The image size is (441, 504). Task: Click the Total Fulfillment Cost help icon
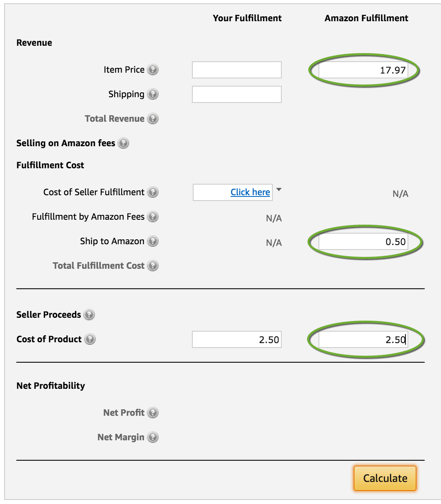pyautogui.click(x=153, y=266)
